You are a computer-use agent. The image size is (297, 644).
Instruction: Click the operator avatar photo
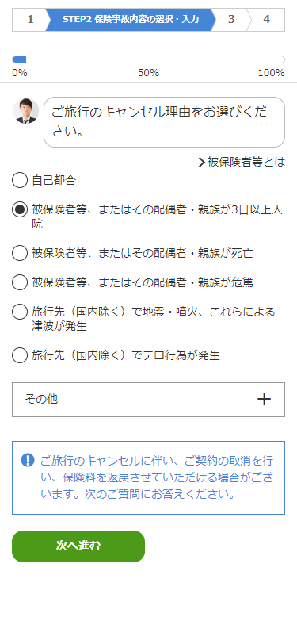pos(26,111)
